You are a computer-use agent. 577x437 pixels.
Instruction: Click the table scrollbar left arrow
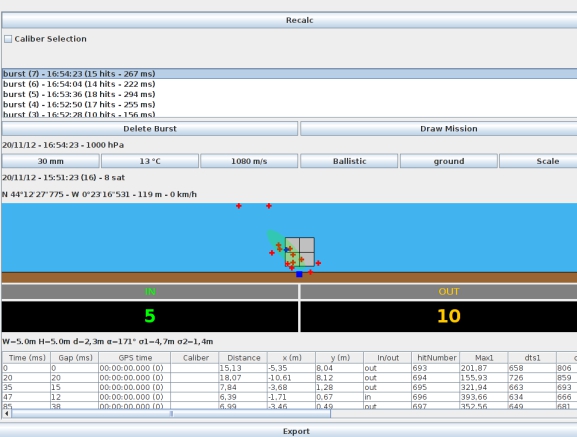point(6,413)
